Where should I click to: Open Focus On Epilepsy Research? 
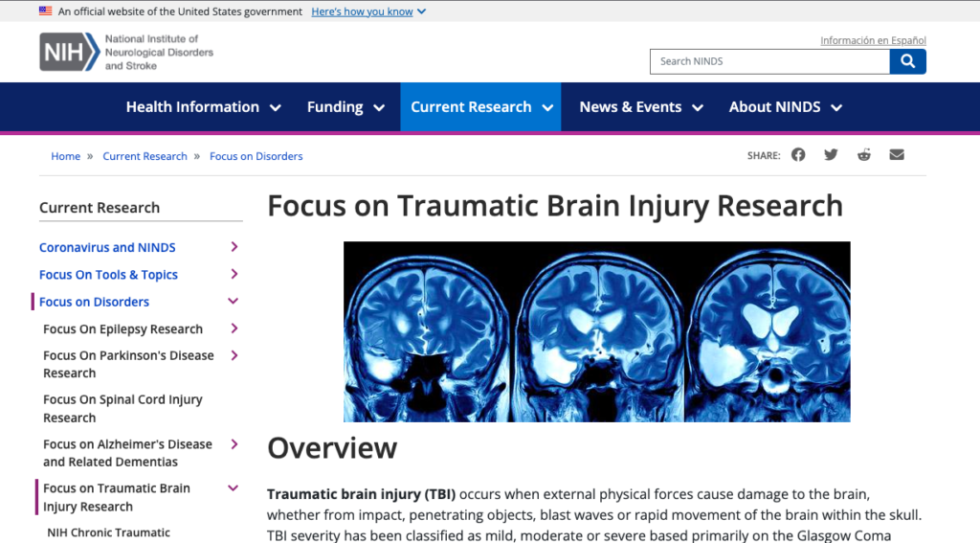pos(123,329)
